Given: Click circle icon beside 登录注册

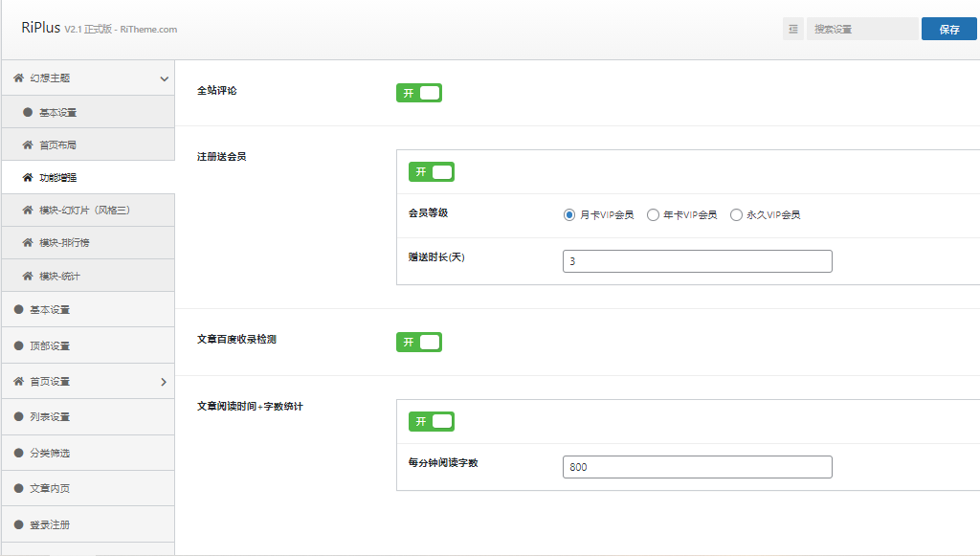Looking at the screenshot, I should click(18, 524).
